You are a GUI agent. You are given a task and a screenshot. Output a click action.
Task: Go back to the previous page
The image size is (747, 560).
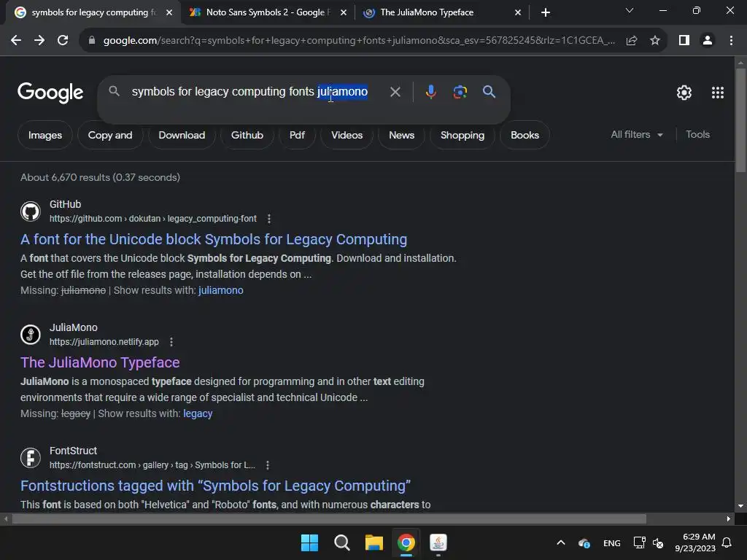[x=16, y=41]
